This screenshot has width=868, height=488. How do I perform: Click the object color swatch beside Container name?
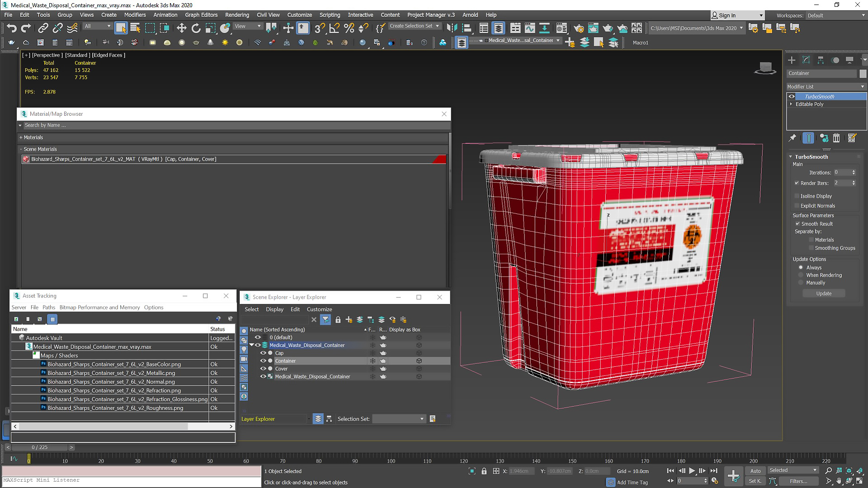pos(863,73)
